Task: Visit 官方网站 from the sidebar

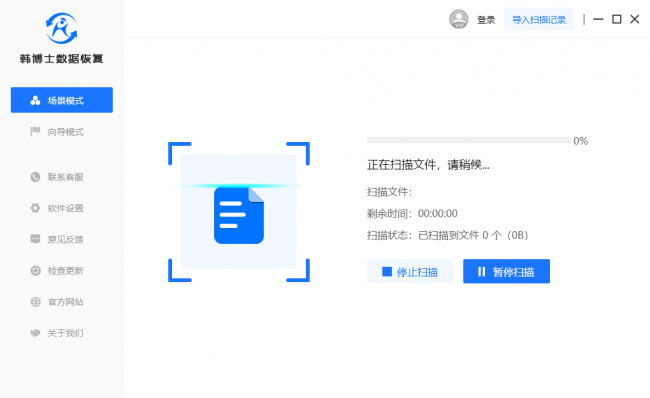Action: [x=57, y=302]
